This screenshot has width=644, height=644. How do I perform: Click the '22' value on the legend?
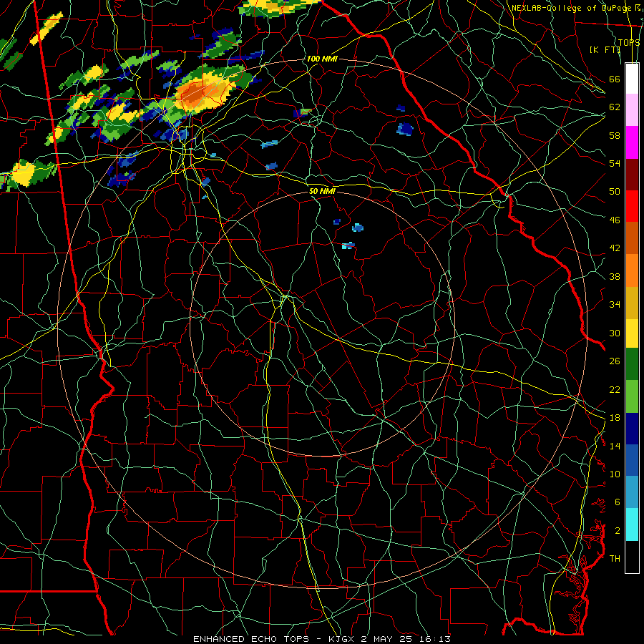click(x=615, y=389)
